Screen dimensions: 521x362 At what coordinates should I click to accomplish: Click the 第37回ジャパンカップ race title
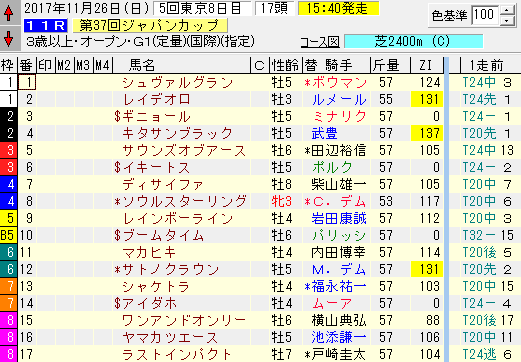pyautogui.click(x=150, y=25)
